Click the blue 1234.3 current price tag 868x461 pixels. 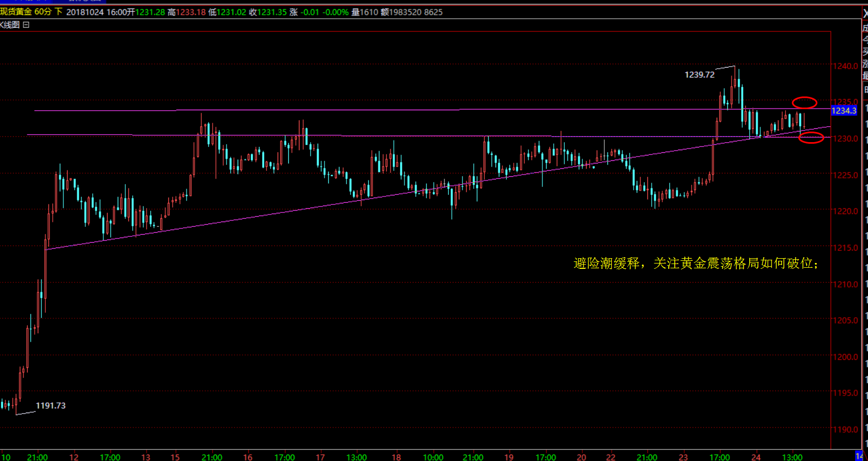click(x=844, y=111)
